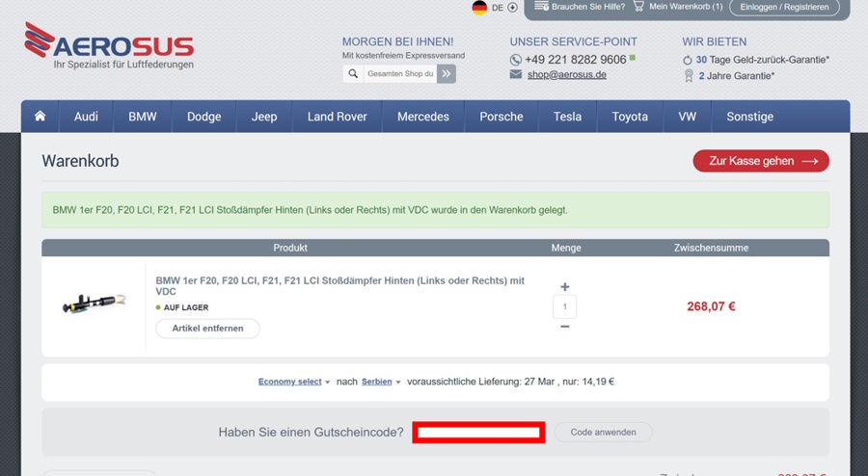Expand Economy select shipping dropdown
Image resolution: width=868 pixels, height=476 pixels.
pyautogui.click(x=294, y=382)
